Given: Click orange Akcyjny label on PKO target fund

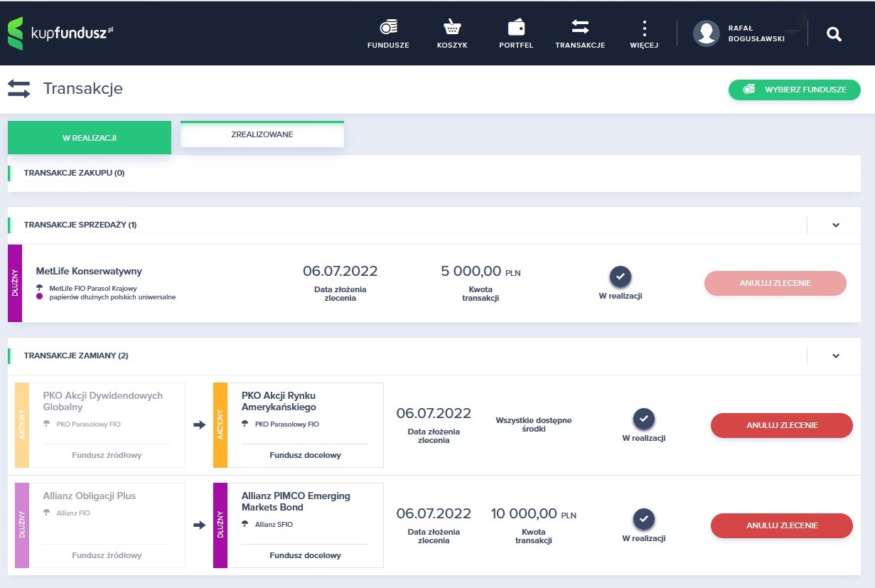Looking at the screenshot, I should tap(220, 425).
